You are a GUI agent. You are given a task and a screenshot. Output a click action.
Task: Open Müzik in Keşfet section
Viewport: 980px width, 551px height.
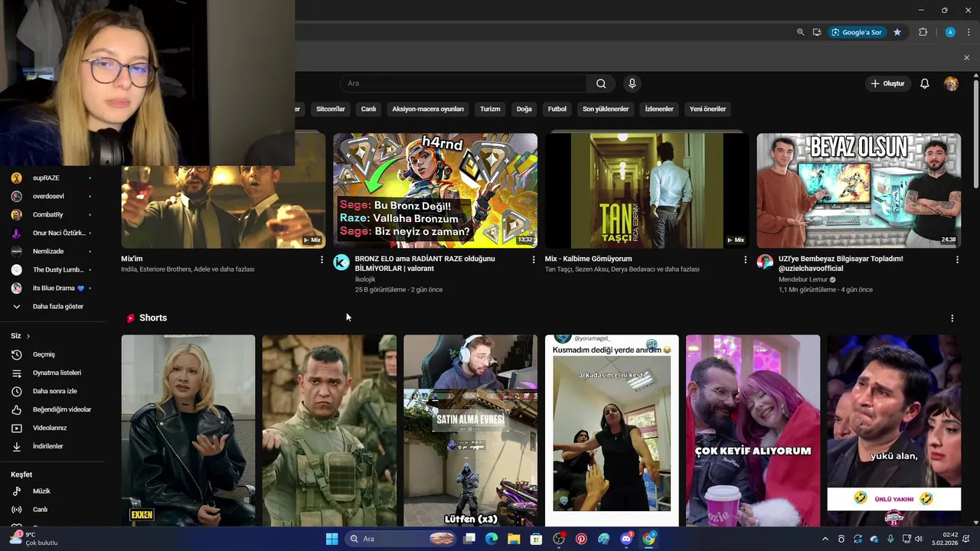click(52, 491)
